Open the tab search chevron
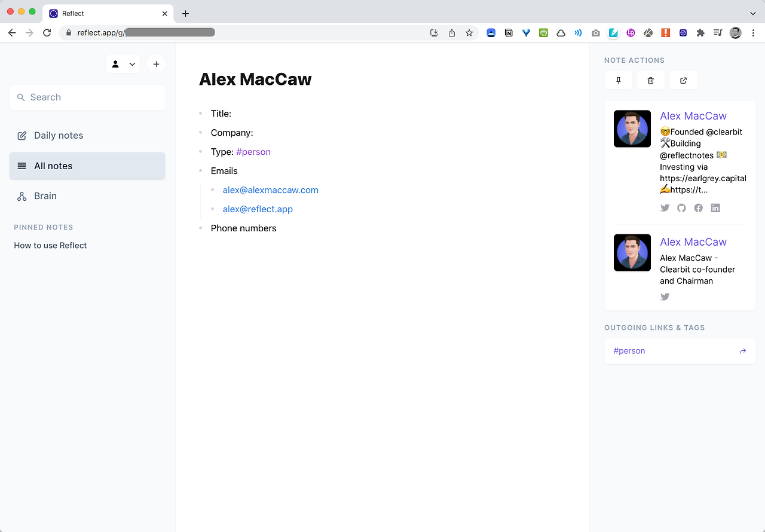 [x=753, y=13]
